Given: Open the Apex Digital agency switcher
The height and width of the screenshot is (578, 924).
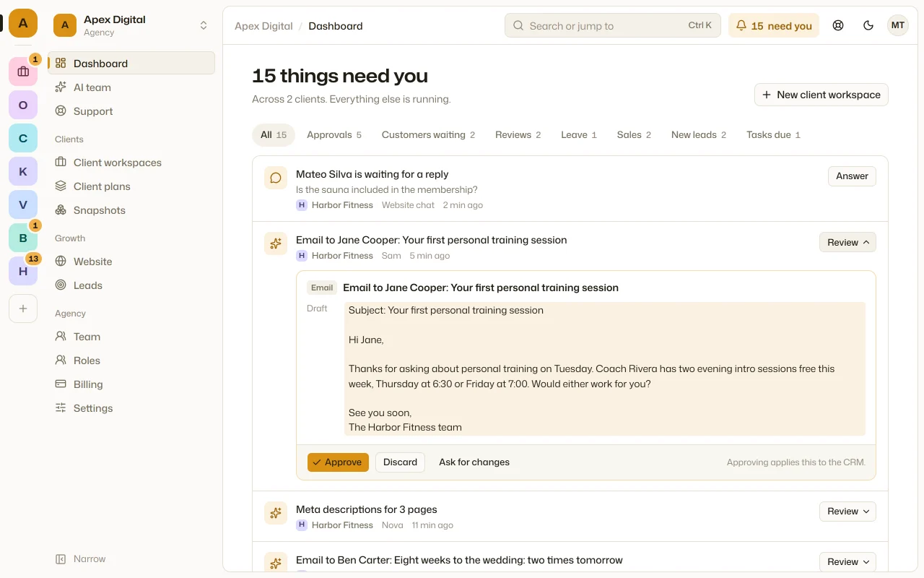Looking at the screenshot, I should (131, 25).
